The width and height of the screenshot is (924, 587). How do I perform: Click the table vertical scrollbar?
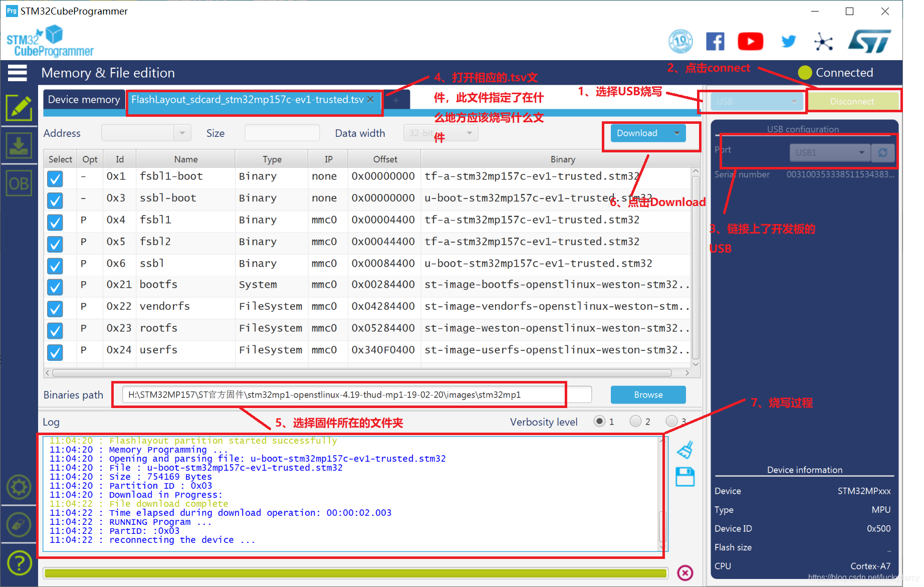point(696,268)
